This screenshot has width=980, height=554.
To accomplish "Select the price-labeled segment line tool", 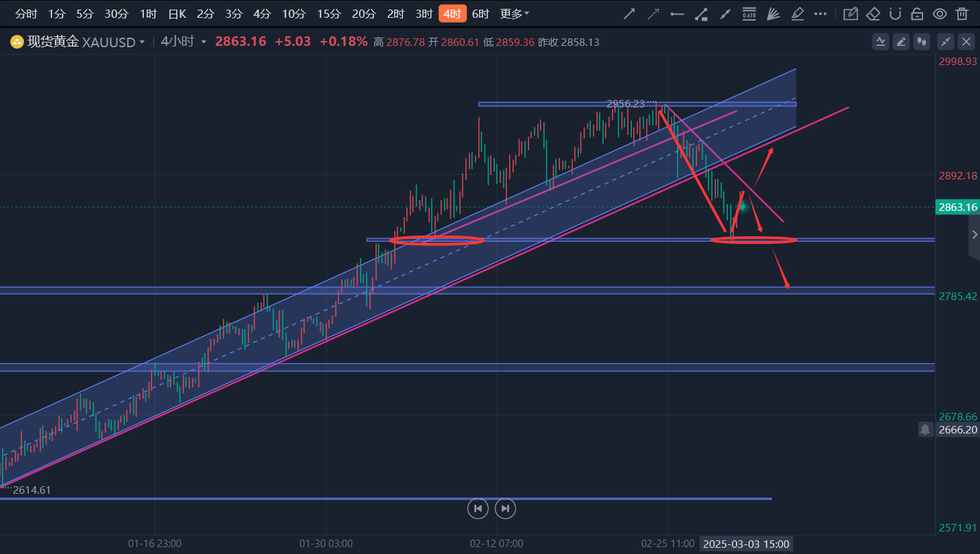I will click(x=701, y=14).
